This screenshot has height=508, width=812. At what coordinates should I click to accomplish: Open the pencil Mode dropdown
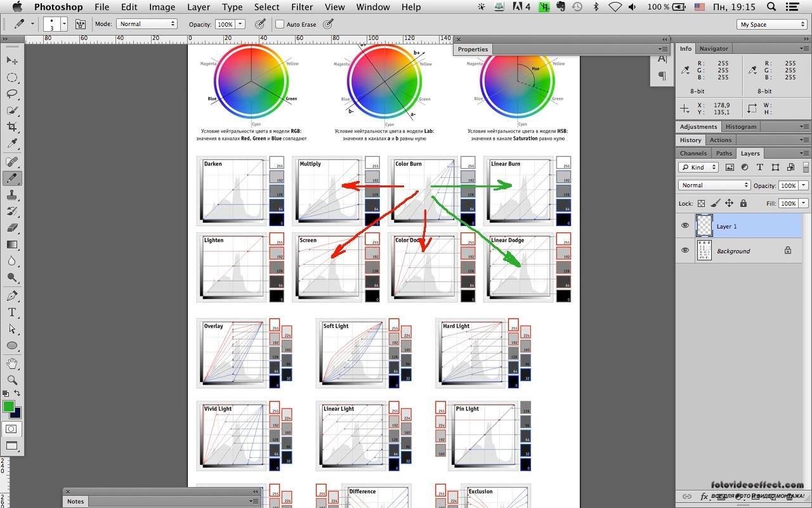[147, 24]
